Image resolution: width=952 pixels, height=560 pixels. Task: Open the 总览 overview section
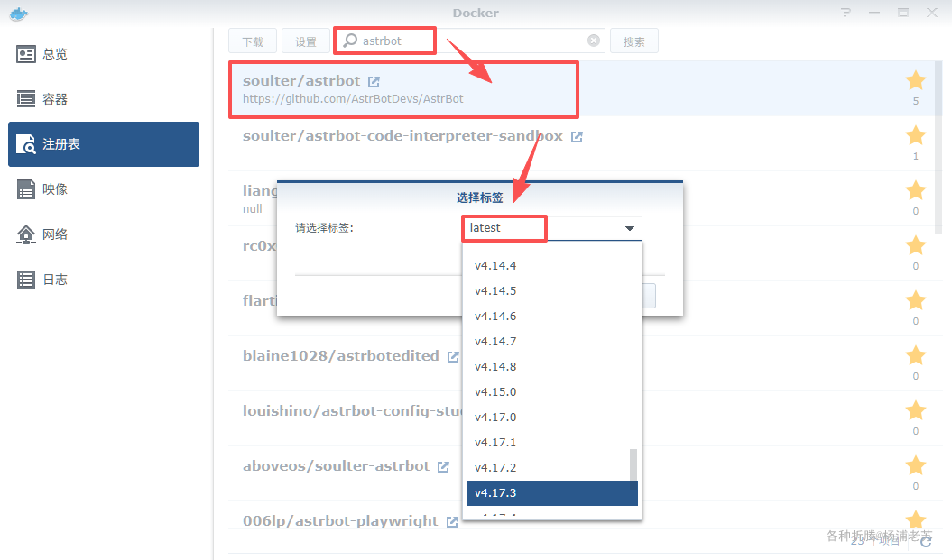click(x=103, y=54)
